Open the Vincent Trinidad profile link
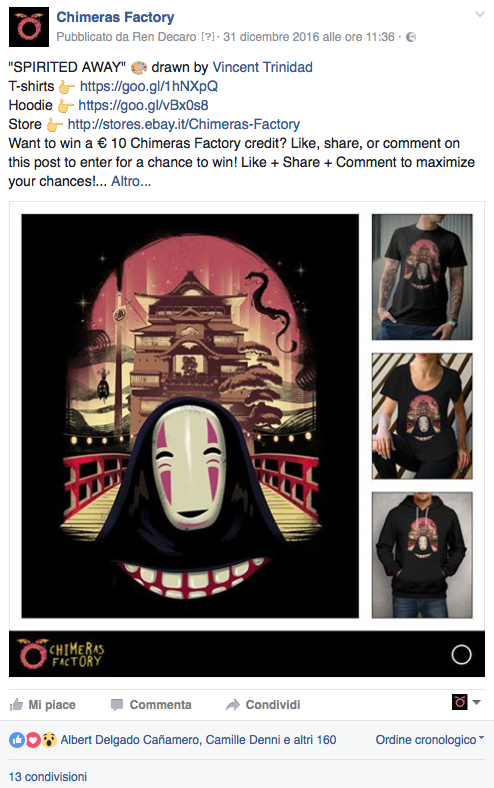Image resolution: width=494 pixels, height=788 pixels. [x=262, y=67]
